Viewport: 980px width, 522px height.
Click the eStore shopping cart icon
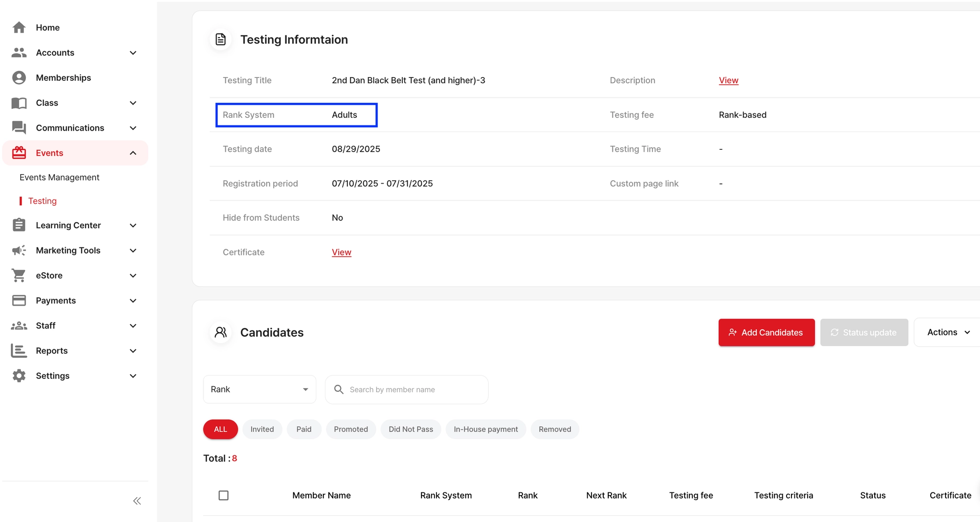coord(19,276)
